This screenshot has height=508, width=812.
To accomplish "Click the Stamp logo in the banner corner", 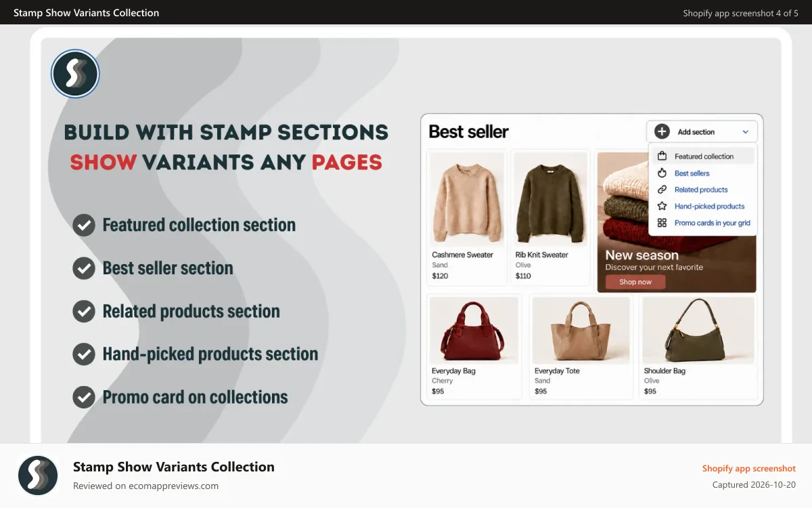I will coord(75,74).
